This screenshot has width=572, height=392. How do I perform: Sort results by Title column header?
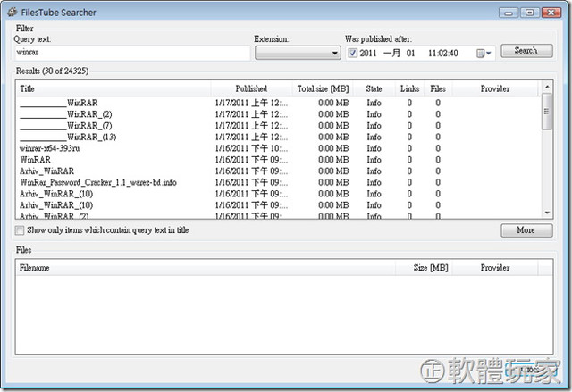pos(114,89)
